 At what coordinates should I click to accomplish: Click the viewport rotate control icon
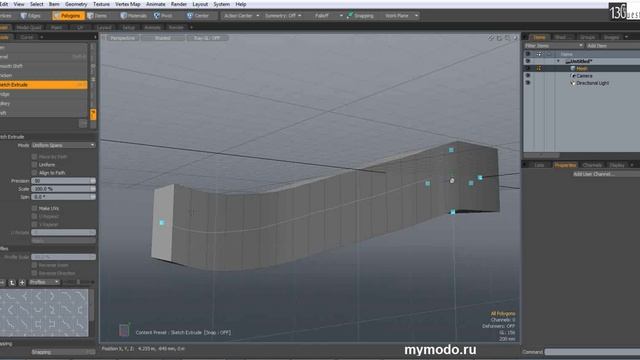[x=499, y=38]
